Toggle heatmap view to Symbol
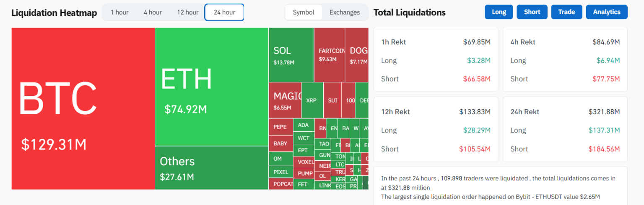Image resolution: width=644 pixels, height=205 pixels. click(304, 13)
